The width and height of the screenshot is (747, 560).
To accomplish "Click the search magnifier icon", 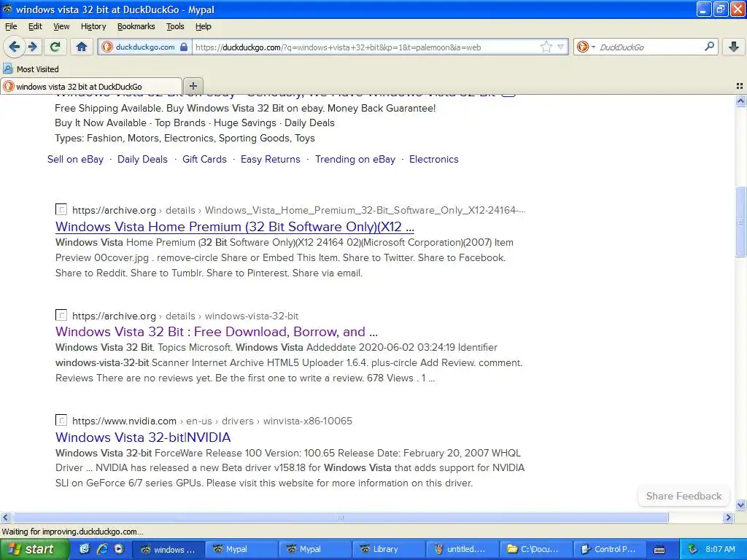I will (709, 47).
